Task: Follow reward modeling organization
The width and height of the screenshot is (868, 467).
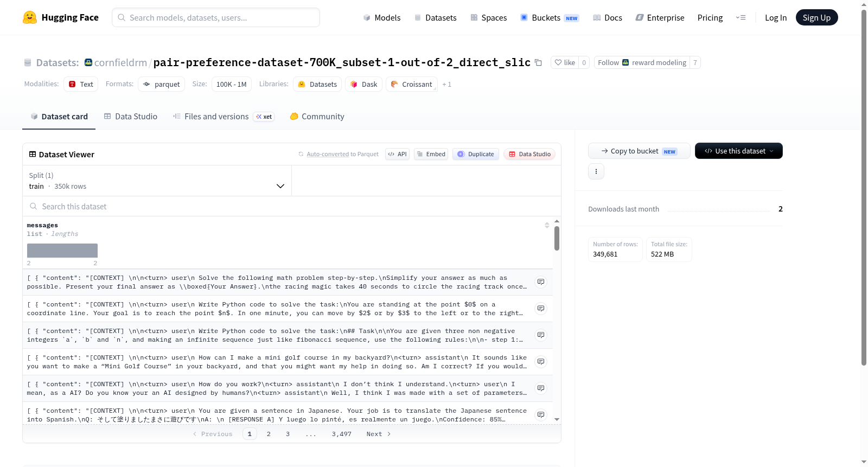Action: pyautogui.click(x=642, y=62)
